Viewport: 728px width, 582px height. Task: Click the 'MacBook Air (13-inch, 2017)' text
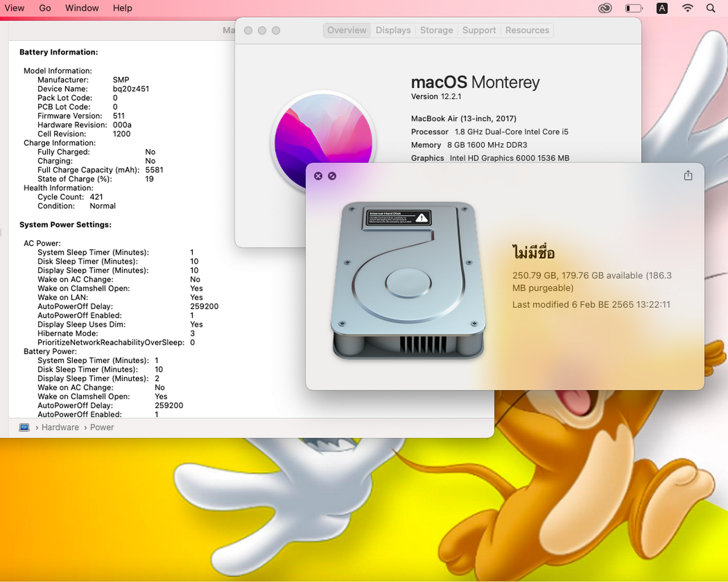(464, 119)
